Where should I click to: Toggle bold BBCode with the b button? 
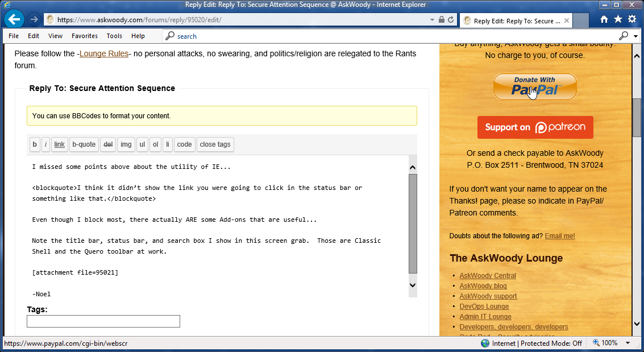(35, 144)
